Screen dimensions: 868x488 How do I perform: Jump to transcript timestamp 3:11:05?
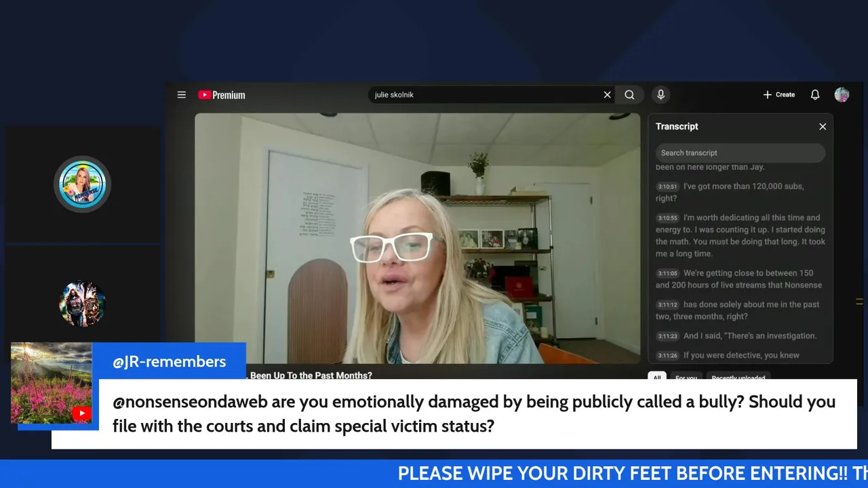[x=667, y=274]
